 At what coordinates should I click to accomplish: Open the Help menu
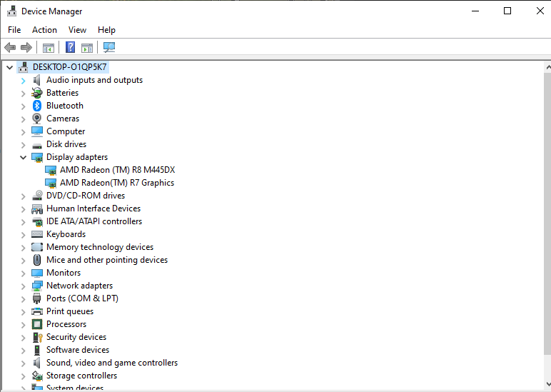click(x=106, y=30)
